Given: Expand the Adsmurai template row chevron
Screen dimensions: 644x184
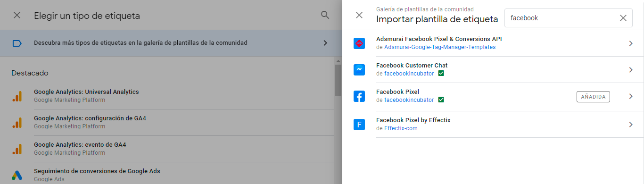Looking at the screenshot, I should click(631, 43).
